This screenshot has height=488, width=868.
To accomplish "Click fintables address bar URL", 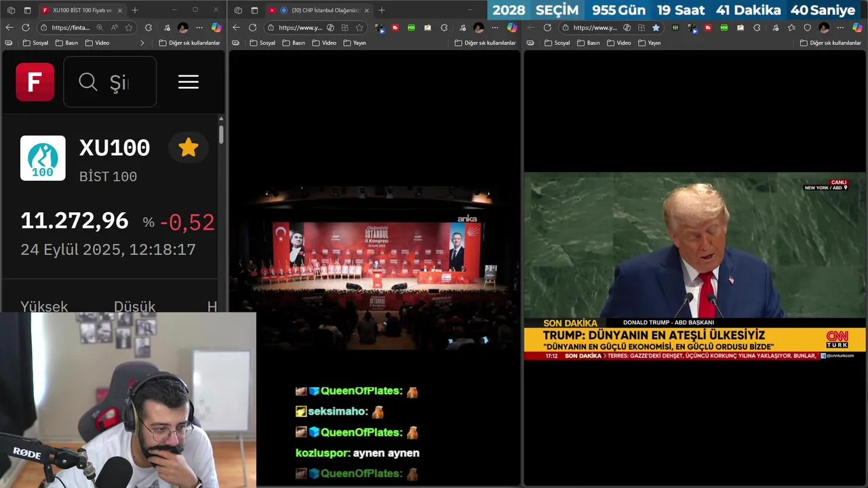I will [x=71, y=27].
